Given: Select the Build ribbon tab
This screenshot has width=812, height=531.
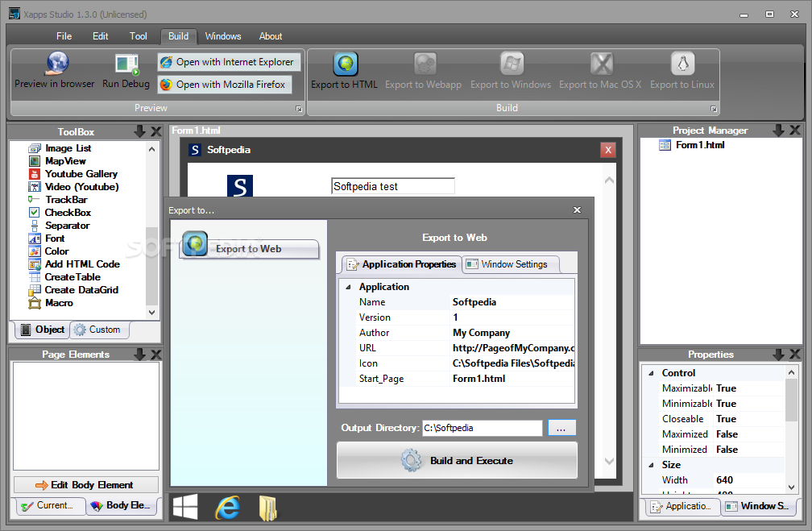Looking at the screenshot, I should [179, 36].
